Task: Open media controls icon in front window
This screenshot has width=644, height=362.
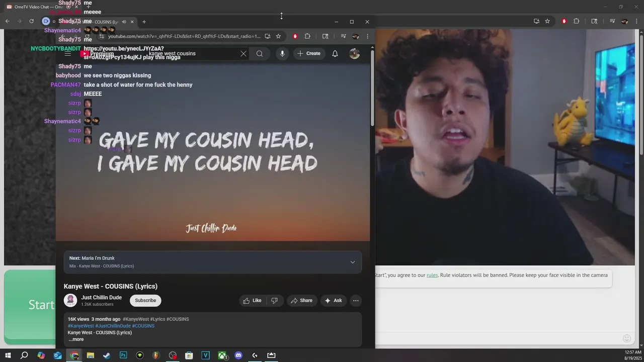Action: point(344,36)
